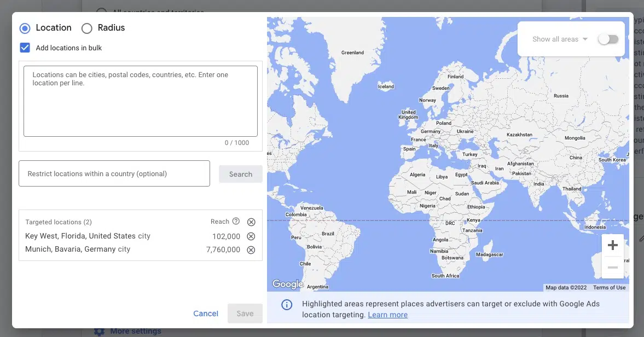The height and width of the screenshot is (337, 644).
Task: Remove Key West, Florida from targeted locations
Action: [251, 236]
